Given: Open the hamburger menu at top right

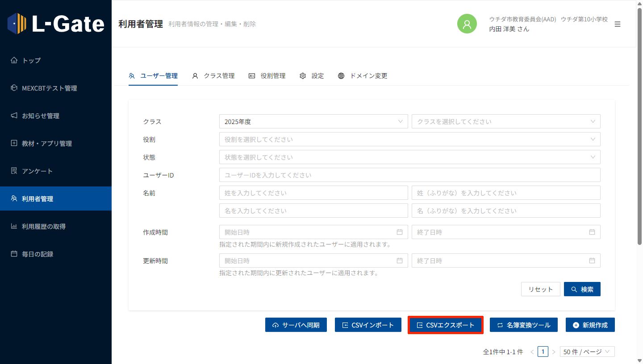Looking at the screenshot, I should [618, 24].
